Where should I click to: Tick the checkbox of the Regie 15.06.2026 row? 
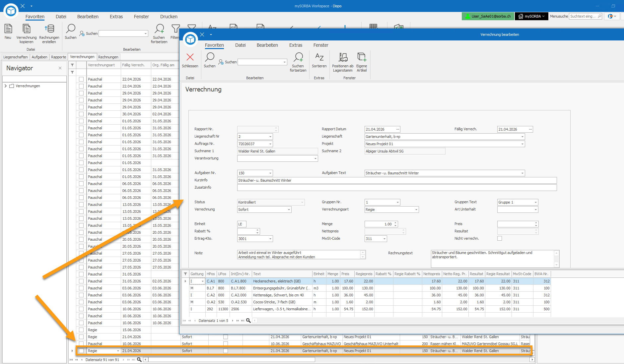click(x=81, y=330)
